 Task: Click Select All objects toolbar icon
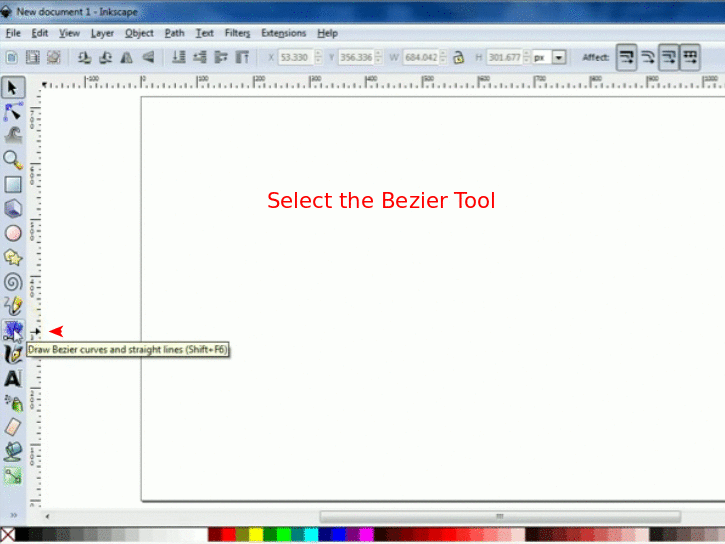click(x=12, y=57)
